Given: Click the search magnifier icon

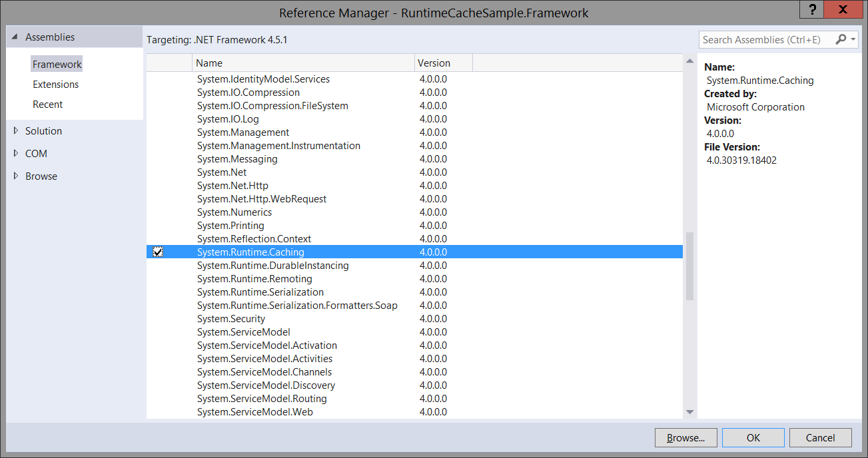Looking at the screenshot, I should click(x=840, y=39).
